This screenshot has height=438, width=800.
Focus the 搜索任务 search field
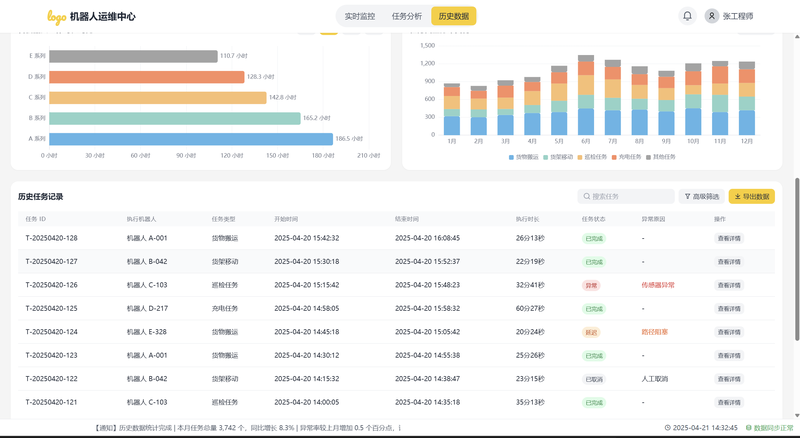click(626, 197)
